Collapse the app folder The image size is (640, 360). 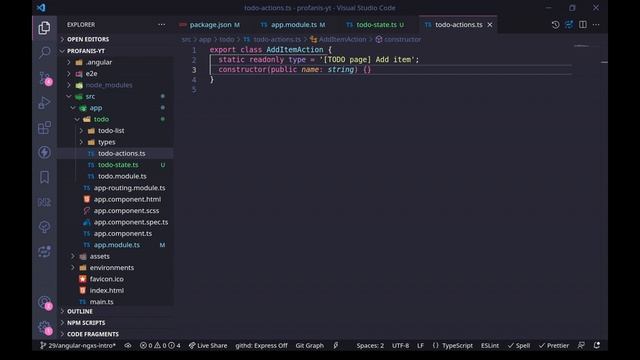(x=96, y=108)
